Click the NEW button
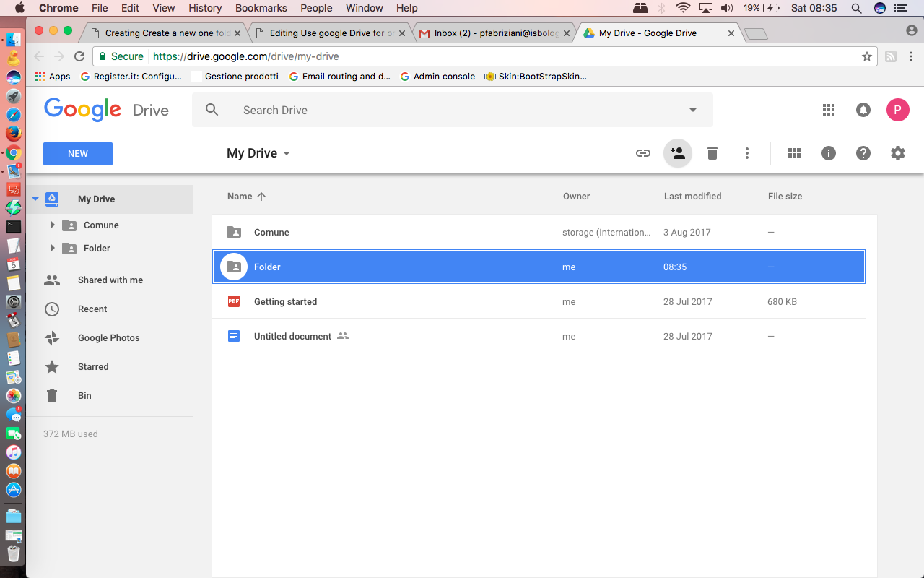The image size is (924, 578). pyautogui.click(x=78, y=154)
